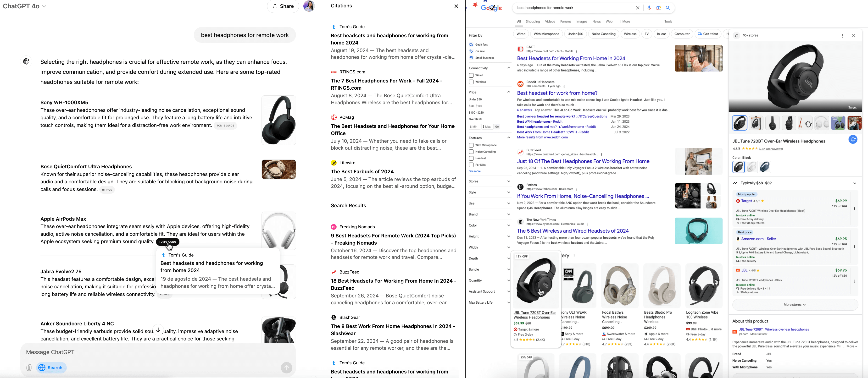Select the On sale sidebar filter
Screen dimensions: 868x378
tap(477, 51)
